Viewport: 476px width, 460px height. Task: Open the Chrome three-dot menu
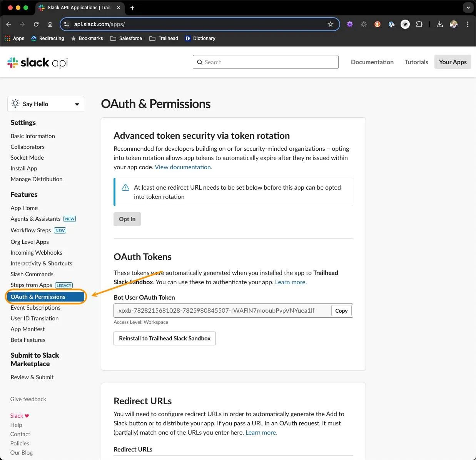[x=468, y=24]
